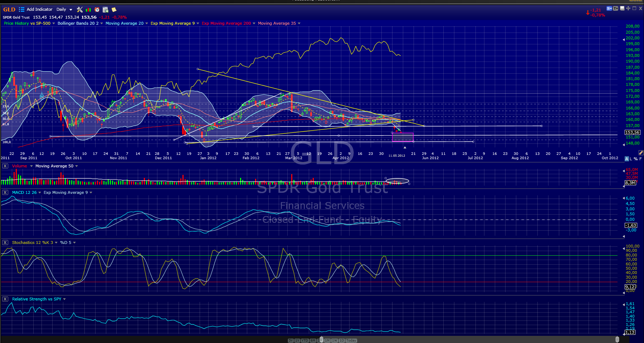
Task: Close the MACD indicator panel
Action: pyautogui.click(x=5, y=192)
